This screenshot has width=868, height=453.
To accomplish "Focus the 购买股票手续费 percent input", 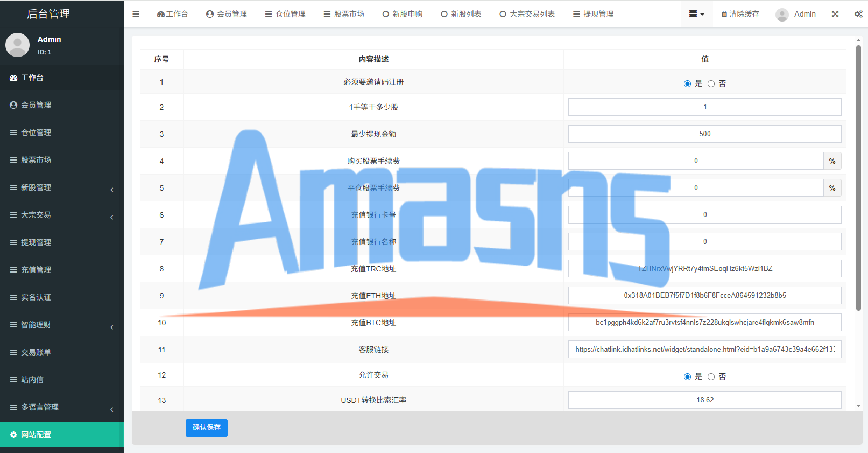I will tap(696, 161).
